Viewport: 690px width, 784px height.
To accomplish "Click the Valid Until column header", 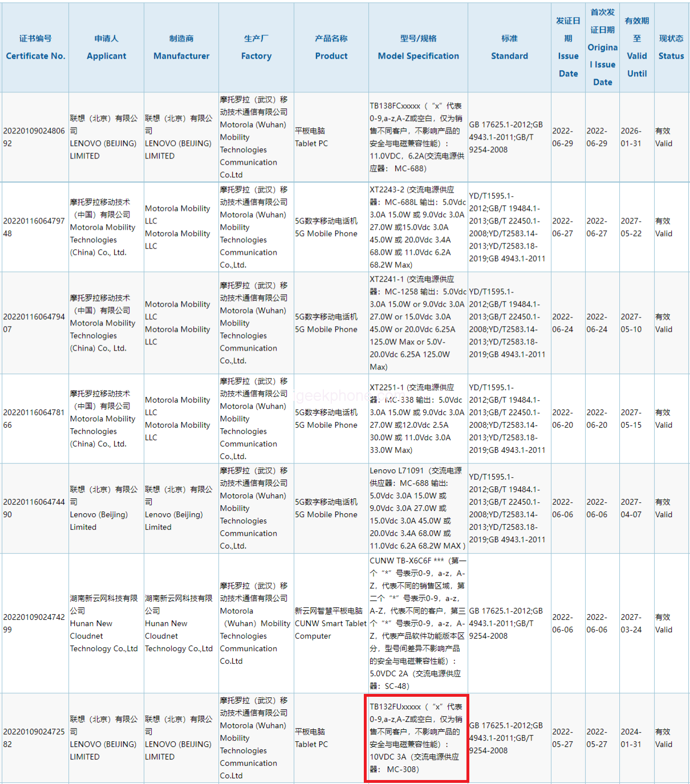I will [636, 47].
